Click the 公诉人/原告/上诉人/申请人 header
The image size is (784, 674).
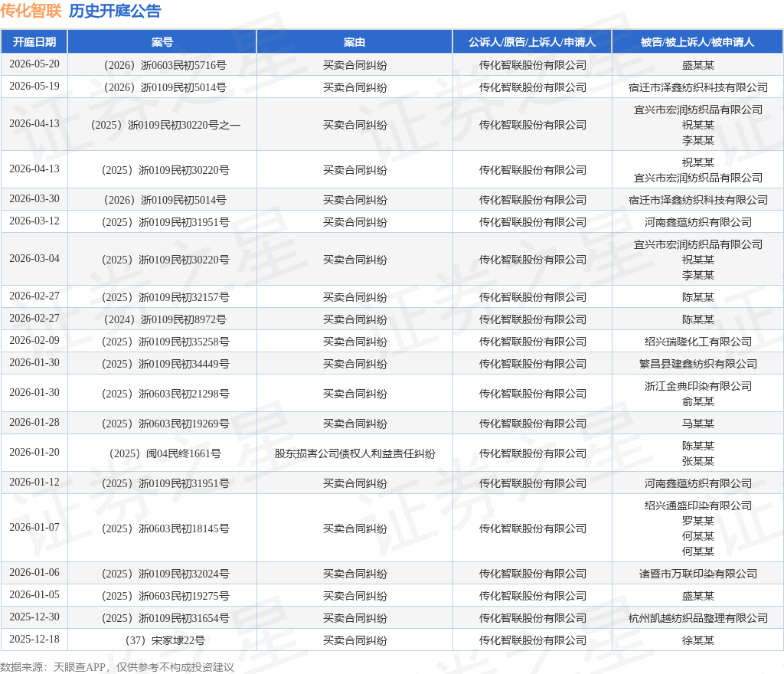click(532, 42)
